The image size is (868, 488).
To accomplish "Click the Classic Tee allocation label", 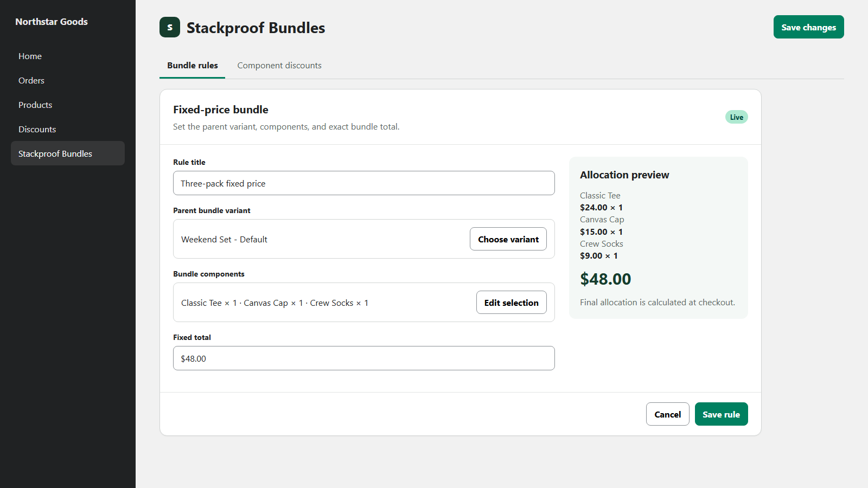I will click(x=600, y=195).
